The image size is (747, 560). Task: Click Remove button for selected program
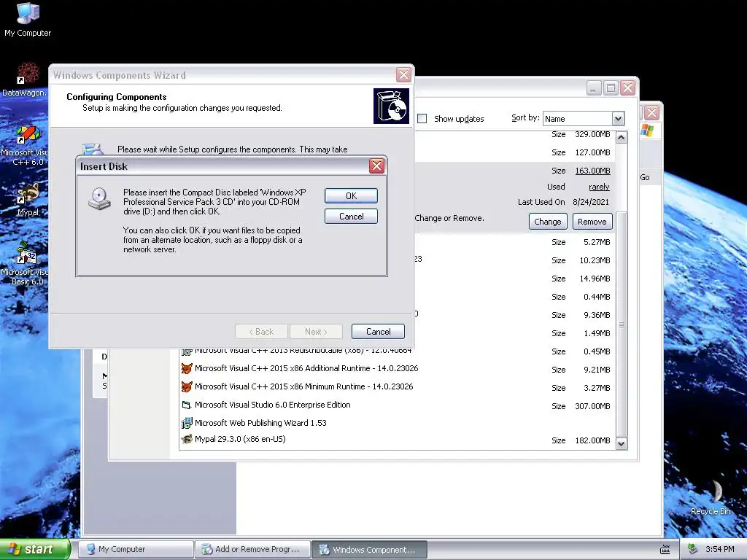[592, 222]
